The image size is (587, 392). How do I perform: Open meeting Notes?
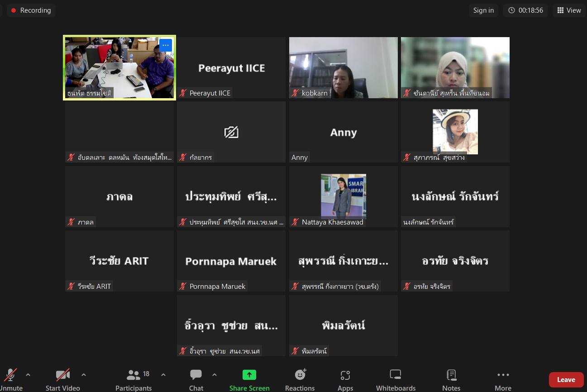click(x=451, y=379)
